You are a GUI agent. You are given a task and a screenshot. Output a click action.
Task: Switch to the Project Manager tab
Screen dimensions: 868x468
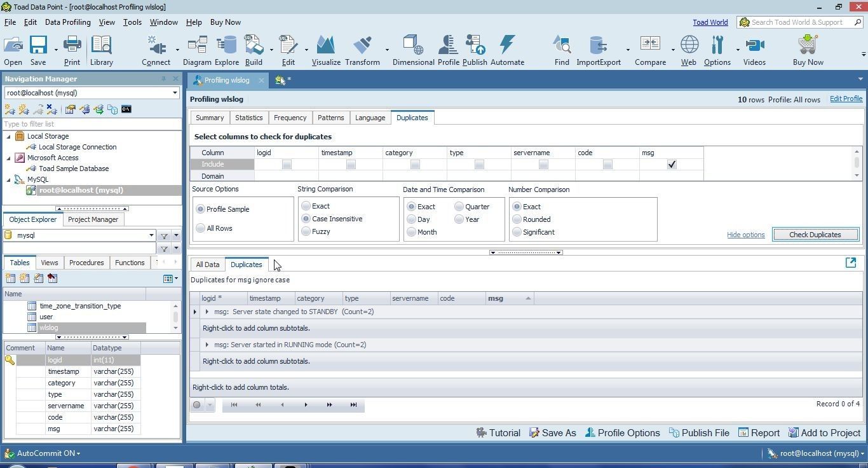pos(93,219)
